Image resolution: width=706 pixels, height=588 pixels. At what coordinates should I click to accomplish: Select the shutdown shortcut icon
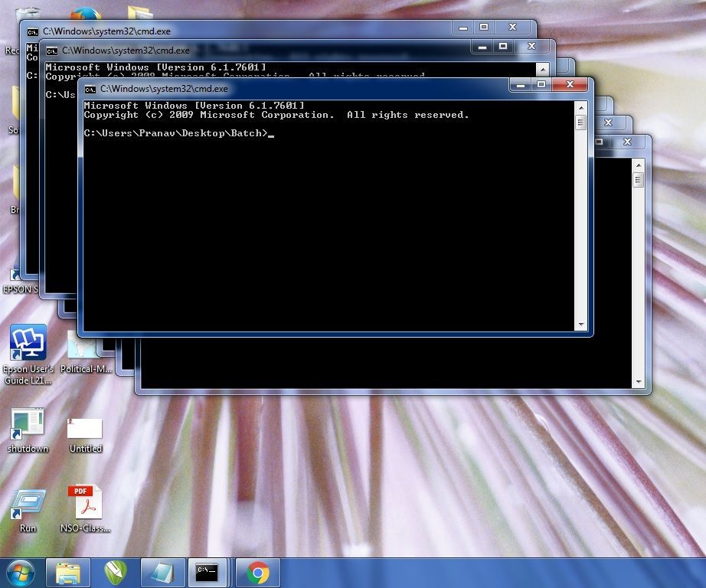(x=28, y=430)
